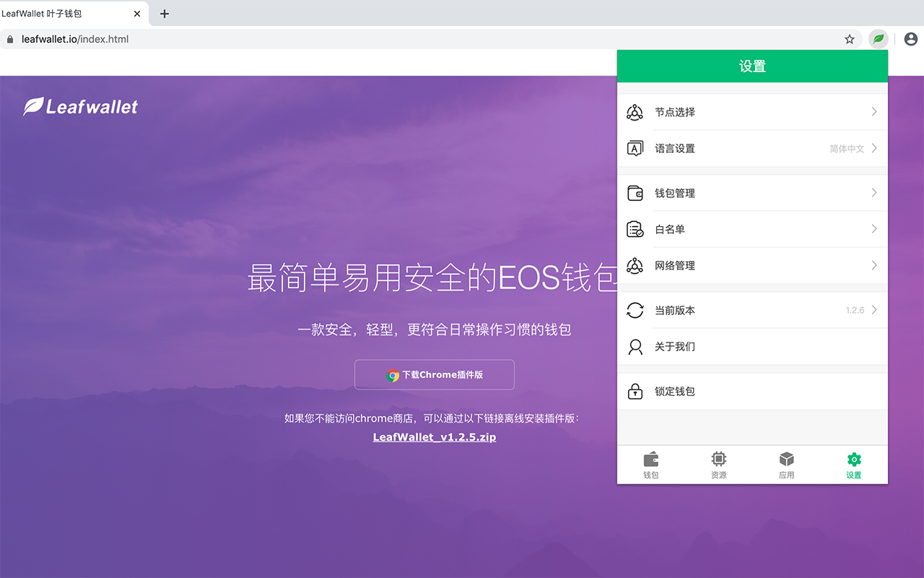Expand the 网络管理 row chevron
924x578 pixels.
point(874,264)
